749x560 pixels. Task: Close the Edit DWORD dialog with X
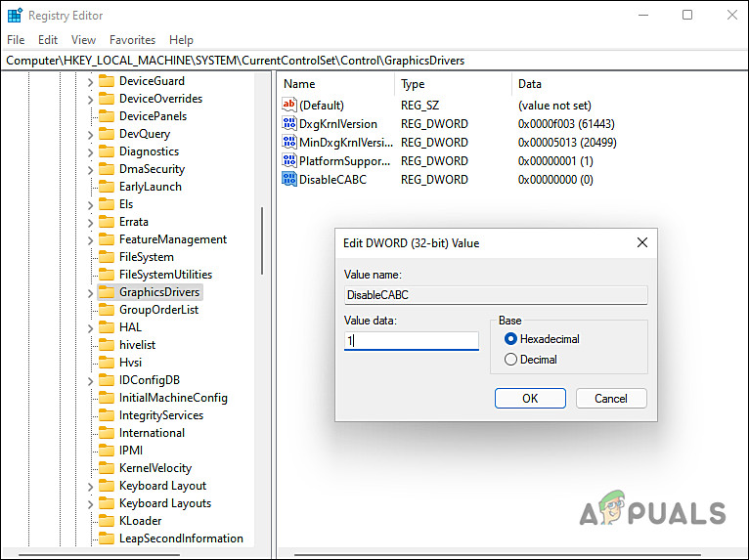coord(642,243)
